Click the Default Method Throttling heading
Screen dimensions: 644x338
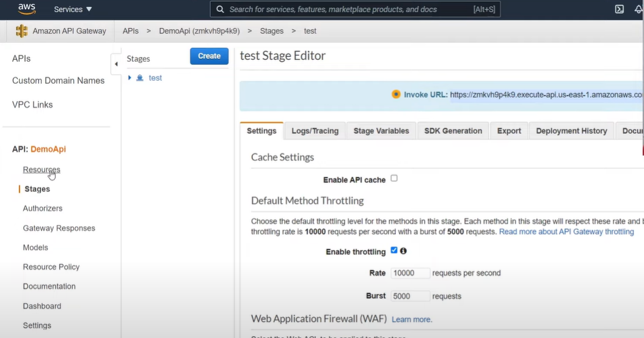tap(307, 200)
